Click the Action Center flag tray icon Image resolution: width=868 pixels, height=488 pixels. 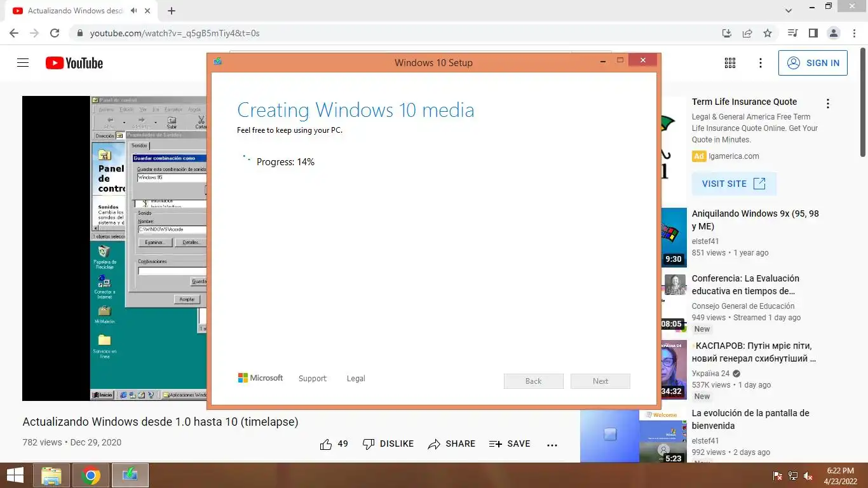777,475
